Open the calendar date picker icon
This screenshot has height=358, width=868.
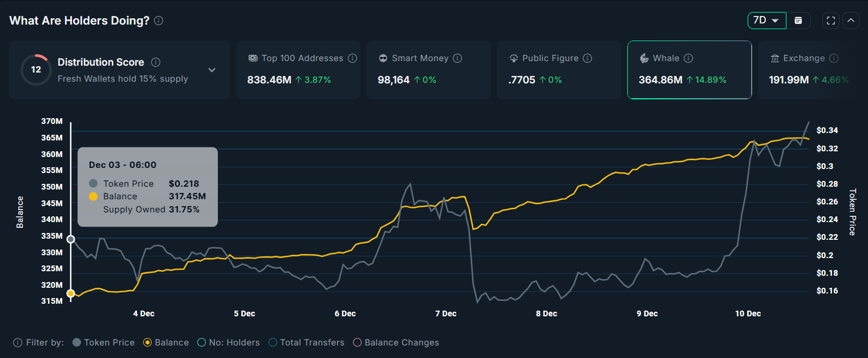(798, 20)
